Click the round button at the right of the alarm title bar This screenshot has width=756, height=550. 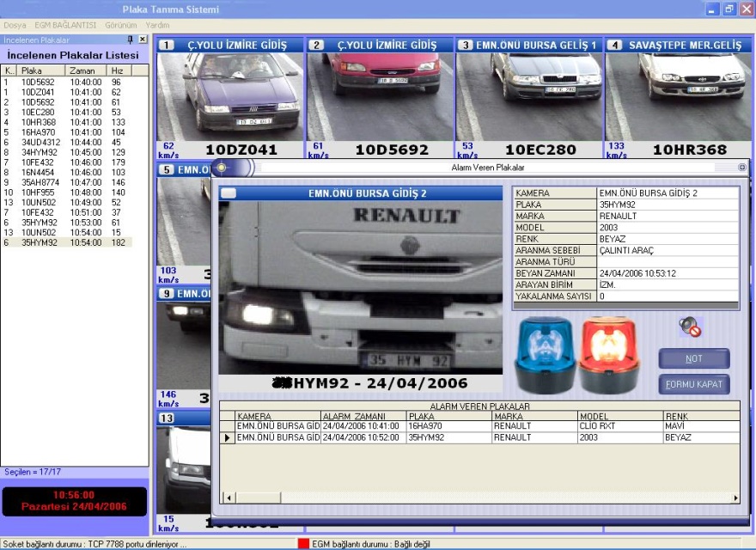point(742,168)
